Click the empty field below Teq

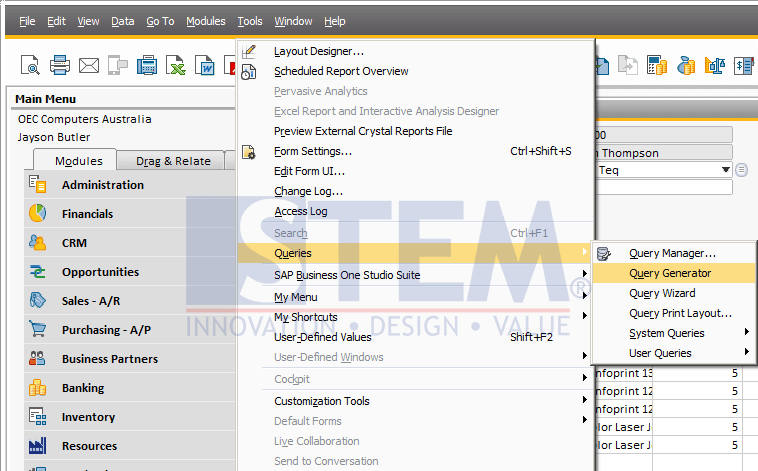(664, 187)
